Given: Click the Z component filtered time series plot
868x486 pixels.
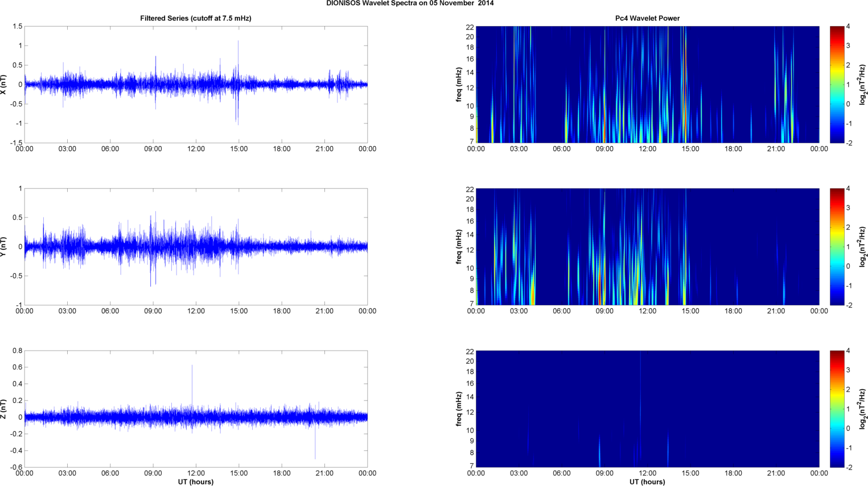Looking at the screenshot, I should pos(196,409).
